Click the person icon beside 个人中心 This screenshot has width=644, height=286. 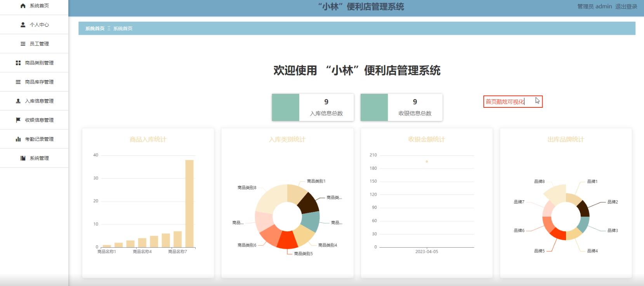coord(23,25)
